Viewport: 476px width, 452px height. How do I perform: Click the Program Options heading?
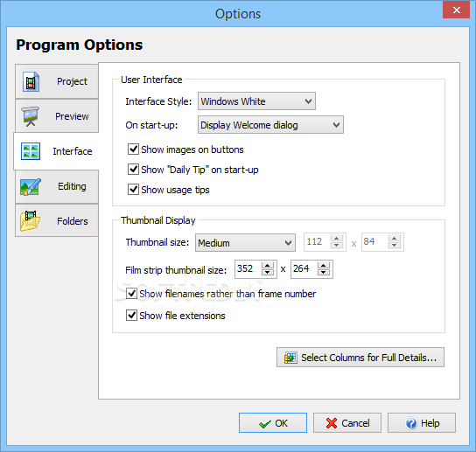point(80,45)
